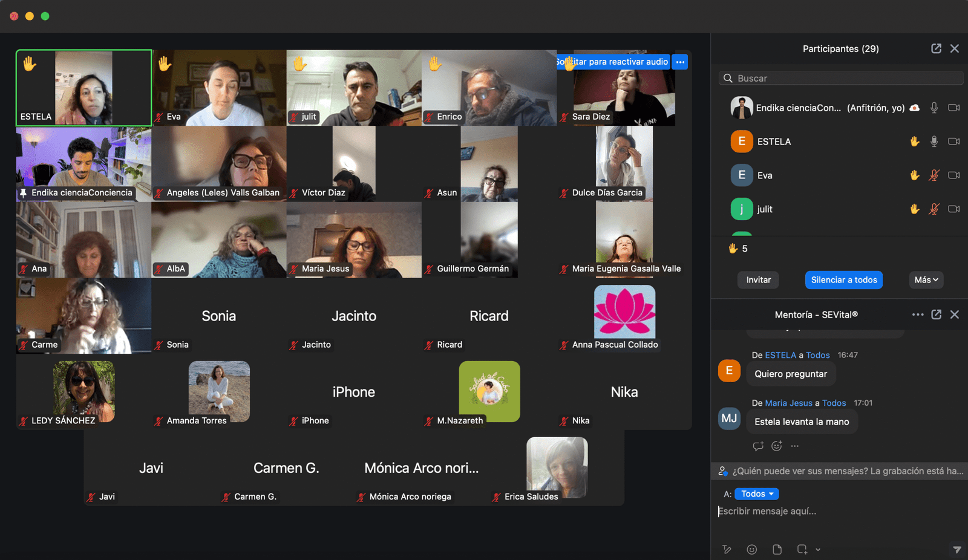Add reaction to Maria Jesus's message

point(777,446)
